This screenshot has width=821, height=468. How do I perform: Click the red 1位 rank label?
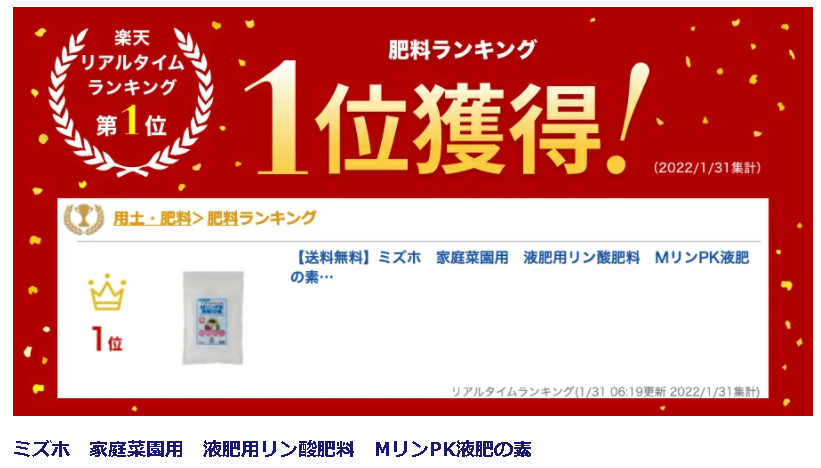(107, 339)
